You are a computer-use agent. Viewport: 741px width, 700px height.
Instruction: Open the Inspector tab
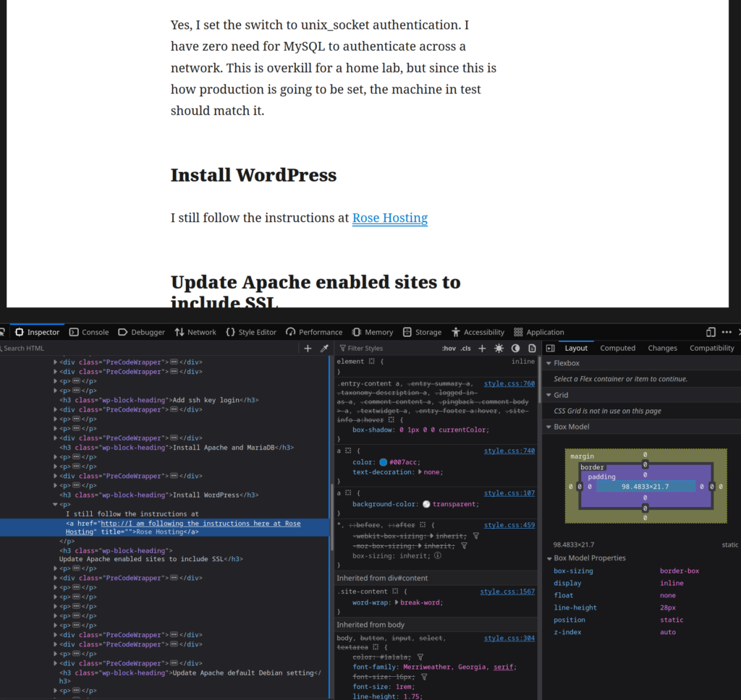pyautogui.click(x=38, y=332)
